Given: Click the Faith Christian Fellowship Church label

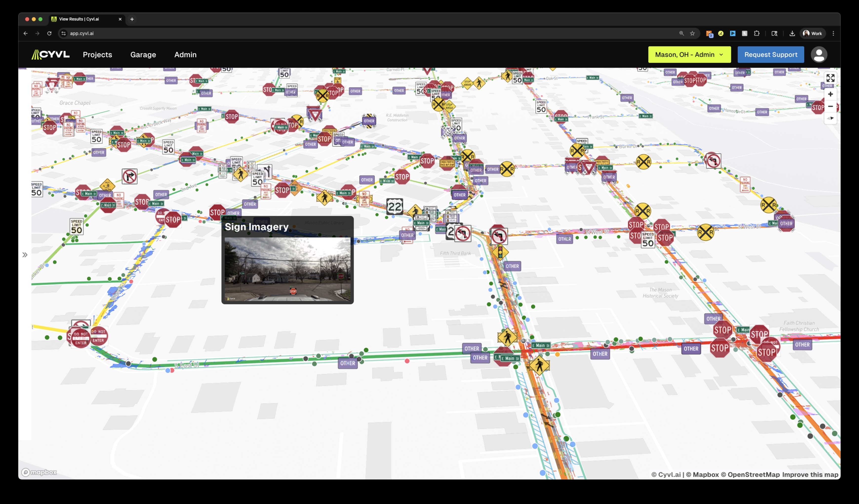Looking at the screenshot, I should 799,326.
